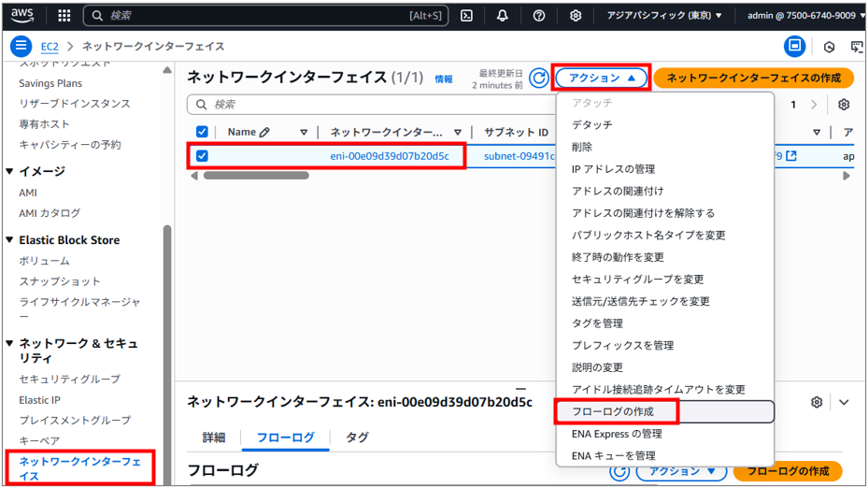Switch to the タグ tab
Screen dimensions: 868x488
pos(357,438)
